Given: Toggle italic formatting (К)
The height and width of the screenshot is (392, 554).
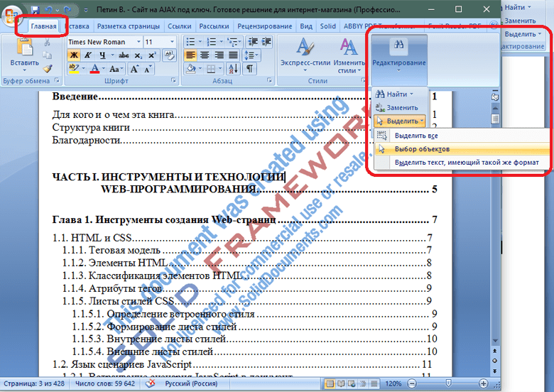Looking at the screenshot, I should pos(87,55).
